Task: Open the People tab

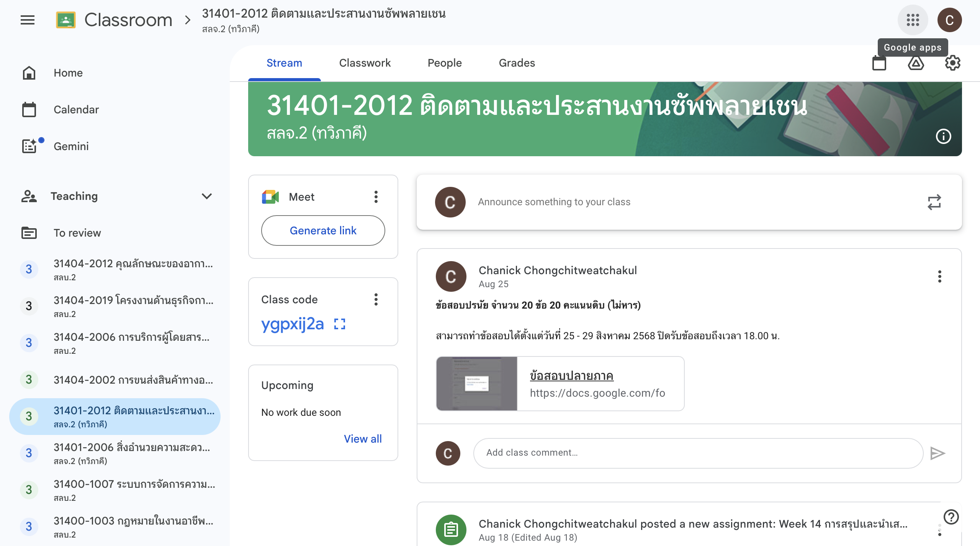Action: [x=445, y=63]
